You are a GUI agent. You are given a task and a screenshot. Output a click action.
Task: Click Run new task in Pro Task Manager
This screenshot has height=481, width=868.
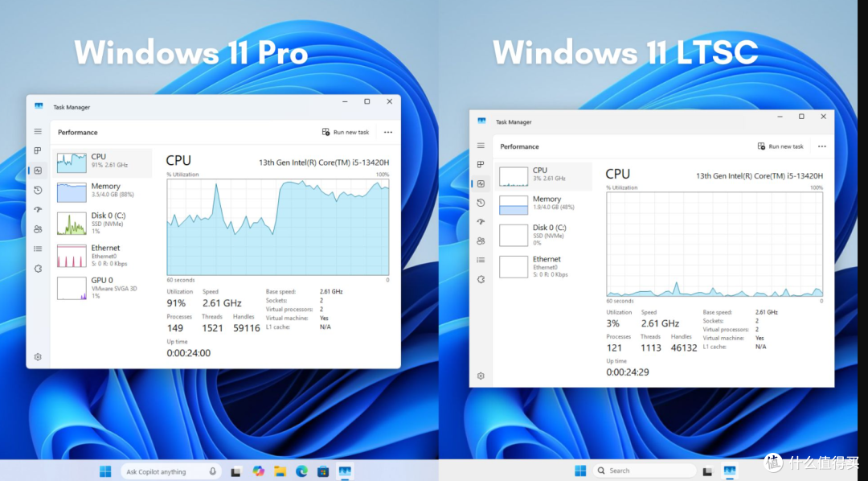pyautogui.click(x=346, y=132)
